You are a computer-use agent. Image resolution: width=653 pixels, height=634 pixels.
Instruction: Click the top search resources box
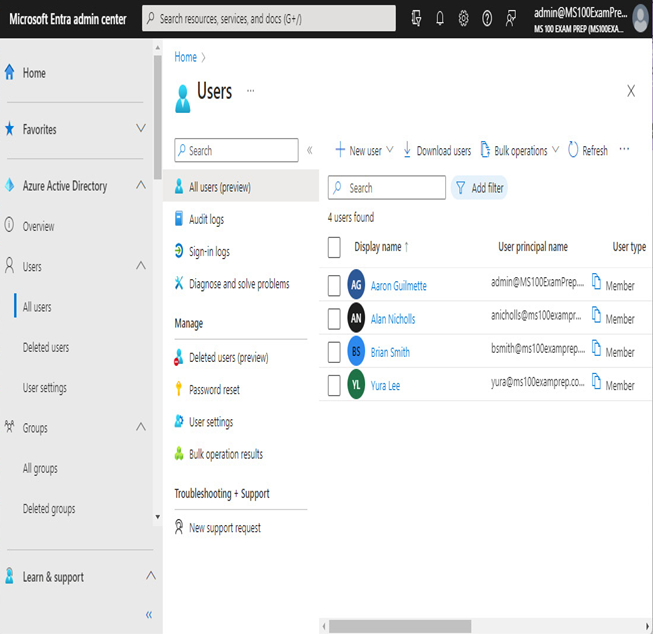[x=269, y=18]
